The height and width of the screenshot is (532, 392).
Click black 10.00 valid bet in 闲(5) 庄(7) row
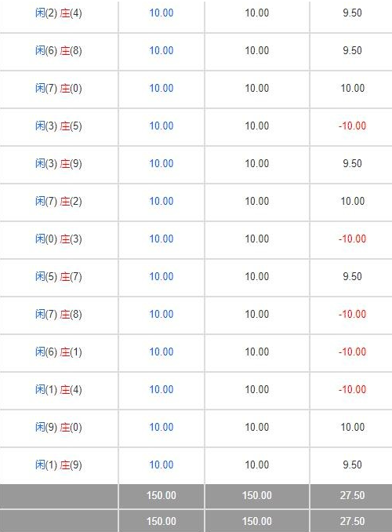click(257, 276)
